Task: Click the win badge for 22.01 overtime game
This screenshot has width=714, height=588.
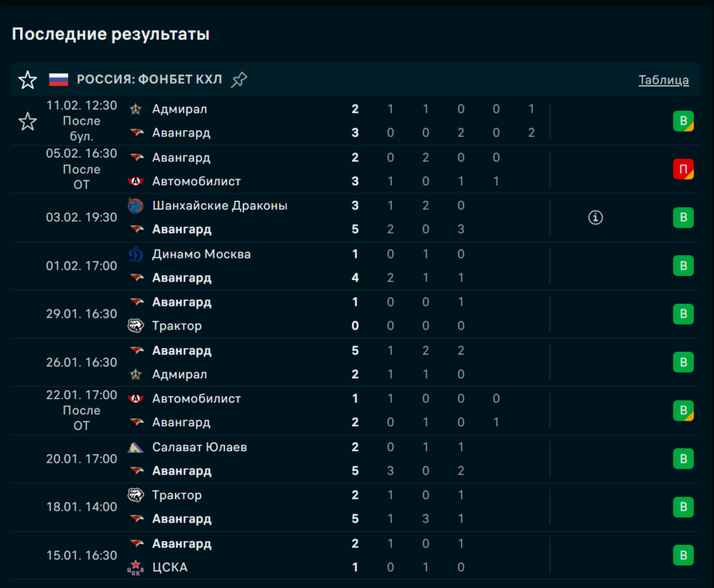Action: (x=683, y=410)
